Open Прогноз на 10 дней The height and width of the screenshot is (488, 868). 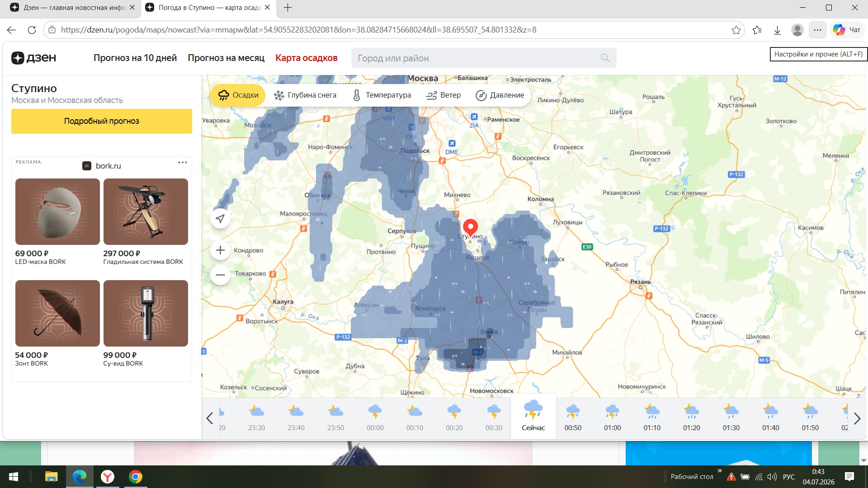pos(135,58)
